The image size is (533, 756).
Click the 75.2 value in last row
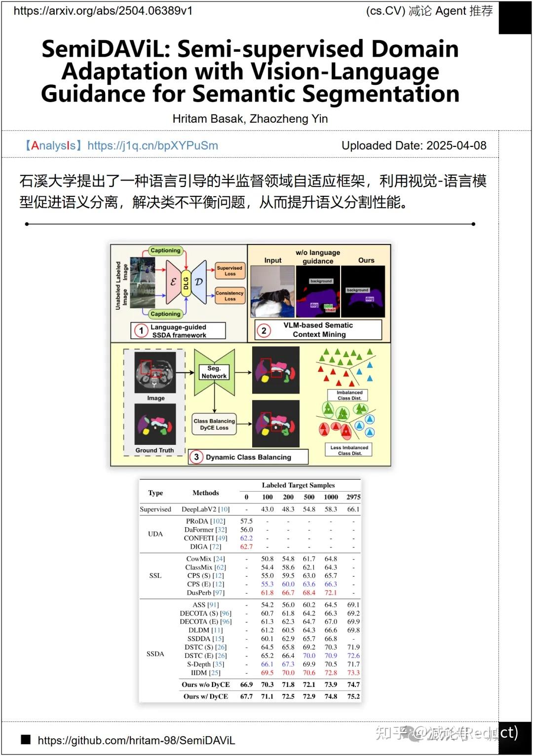click(x=353, y=696)
